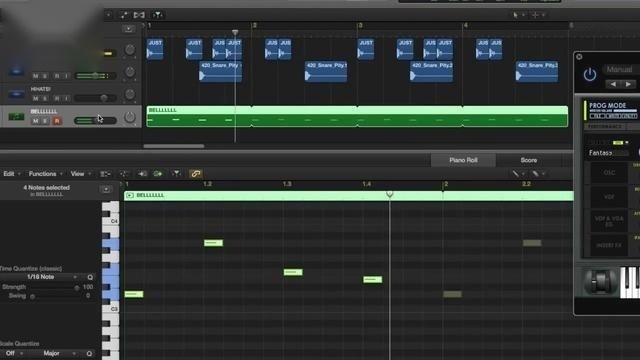Solo the track above HIHATS

tap(45, 76)
